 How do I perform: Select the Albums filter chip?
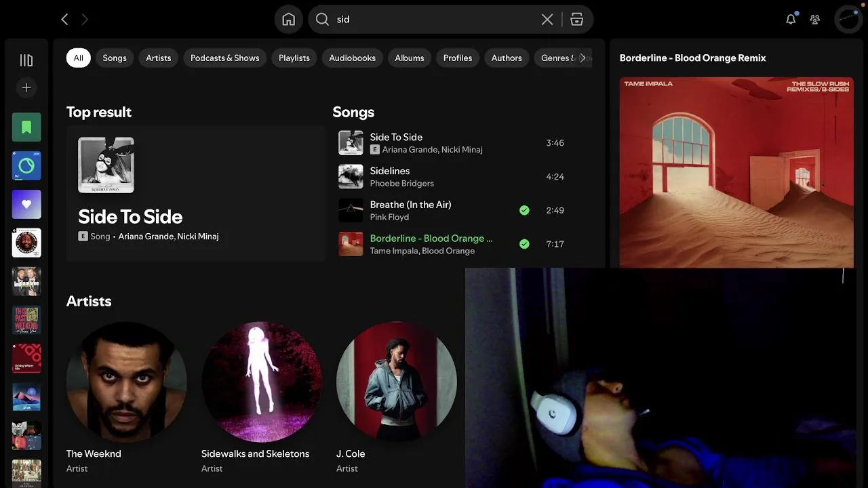pyautogui.click(x=410, y=58)
